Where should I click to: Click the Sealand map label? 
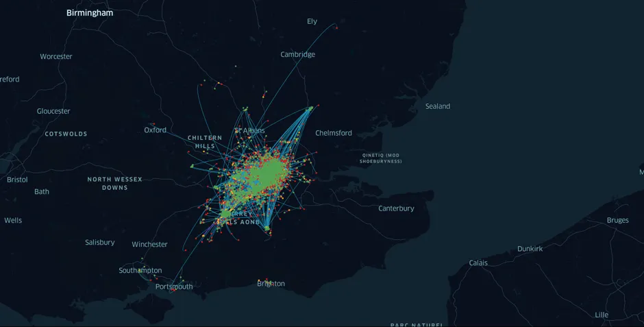pos(437,106)
